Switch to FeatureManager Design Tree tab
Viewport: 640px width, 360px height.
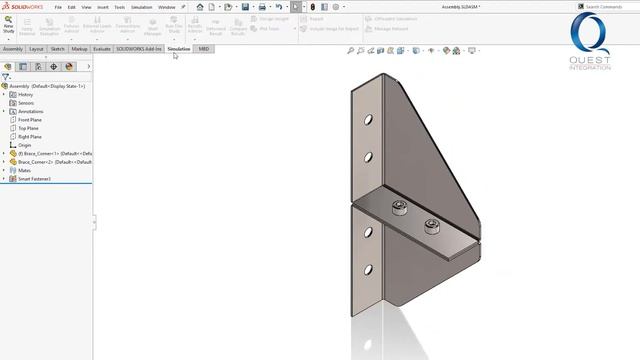[7, 67]
